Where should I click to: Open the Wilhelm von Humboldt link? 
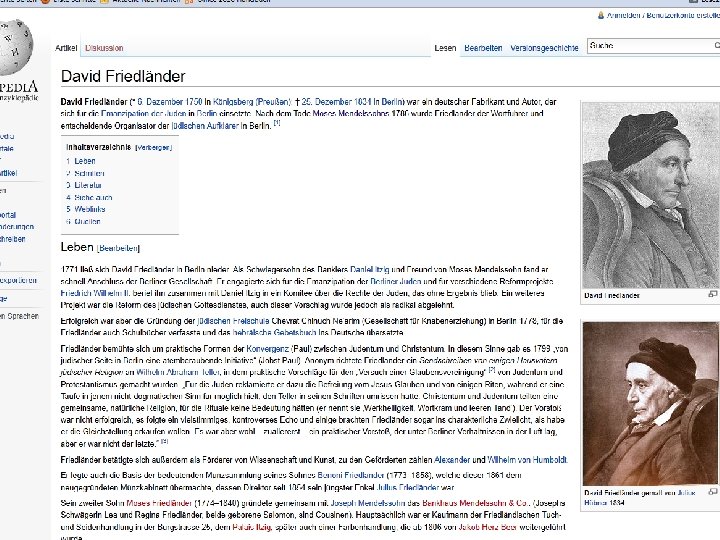(527, 460)
